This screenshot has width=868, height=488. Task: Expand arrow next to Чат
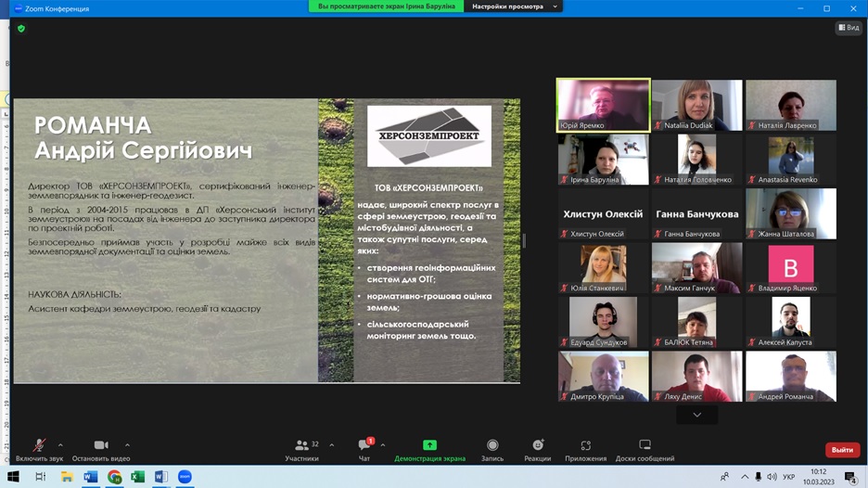[382, 444]
